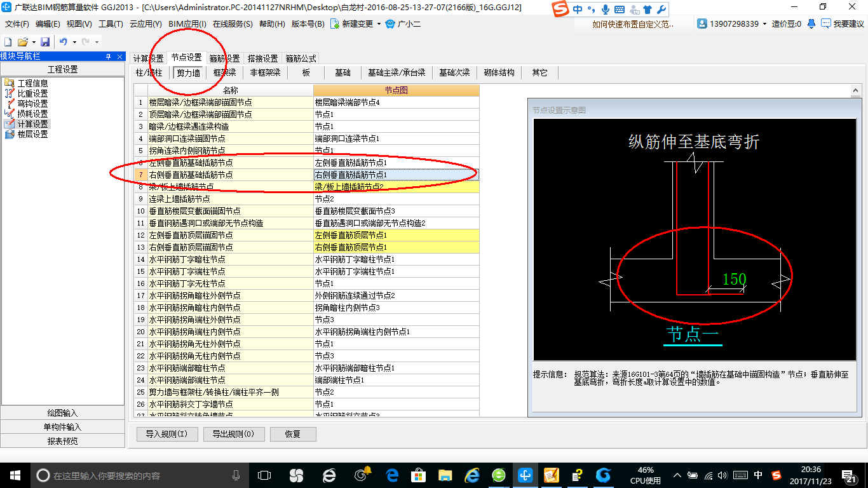Screen dimensions: 868x488
Task: Click the 如何快速布置自定义范.. tip link
Action: tap(632, 24)
